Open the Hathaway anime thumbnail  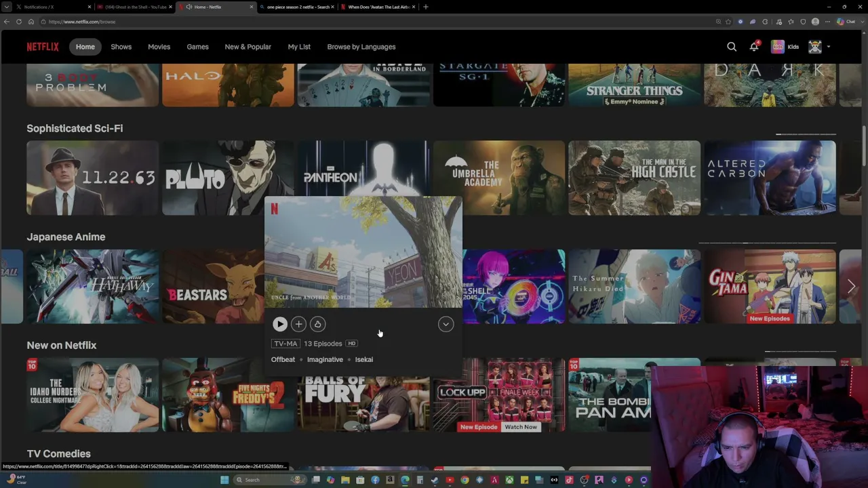[92, 287]
